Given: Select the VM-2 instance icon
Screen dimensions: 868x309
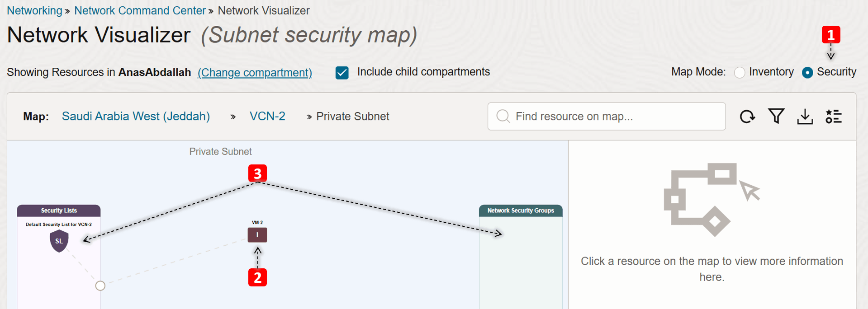Looking at the screenshot, I should point(257,235).
